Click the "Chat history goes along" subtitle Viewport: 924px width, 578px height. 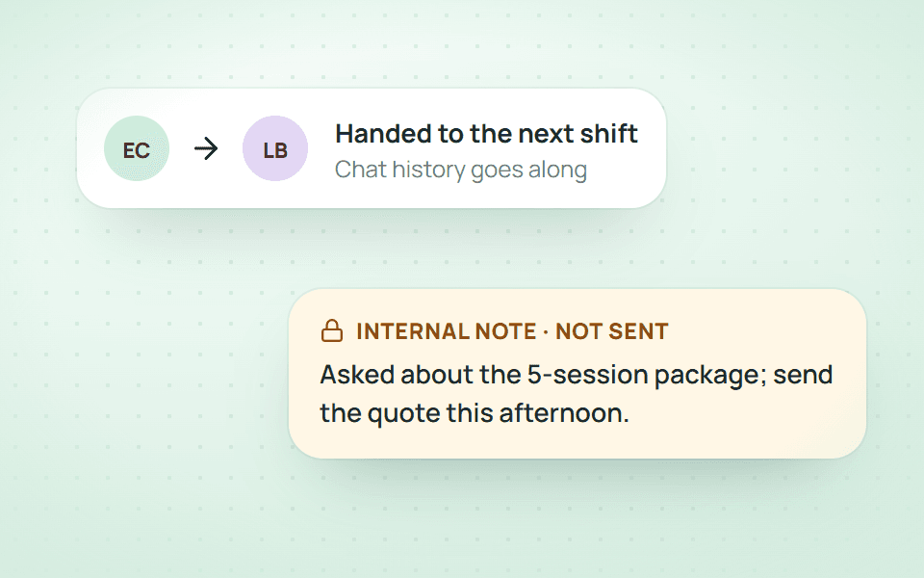tap(461, 170)
